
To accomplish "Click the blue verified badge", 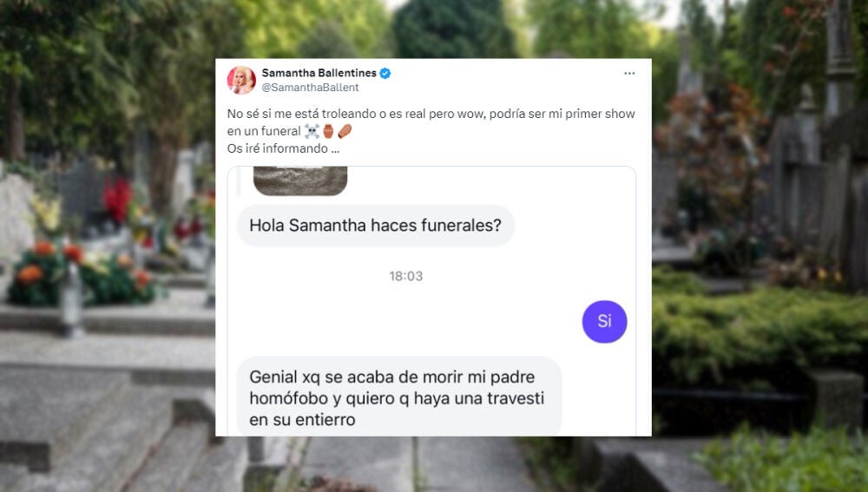I will (x=385, y=73).
